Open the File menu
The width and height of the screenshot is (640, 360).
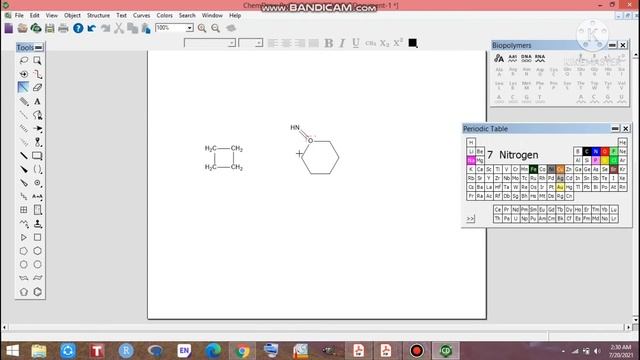pos(19,15)
